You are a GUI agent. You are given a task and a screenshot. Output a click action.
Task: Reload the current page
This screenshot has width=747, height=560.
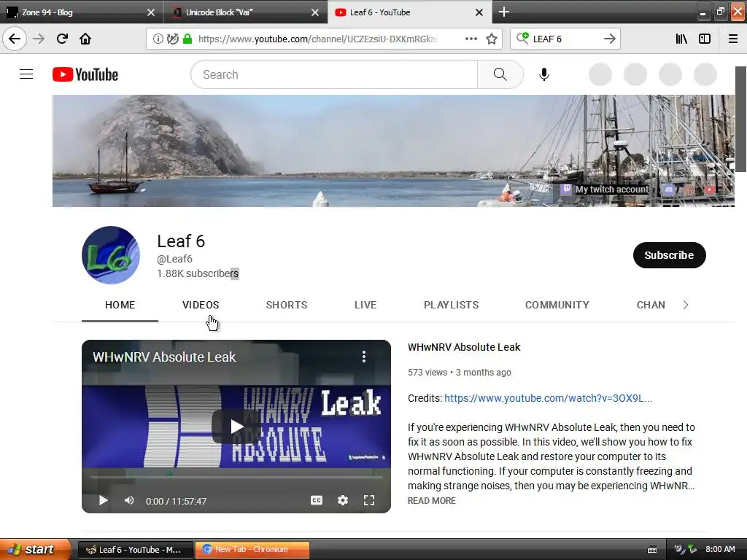tap(62, 39)
